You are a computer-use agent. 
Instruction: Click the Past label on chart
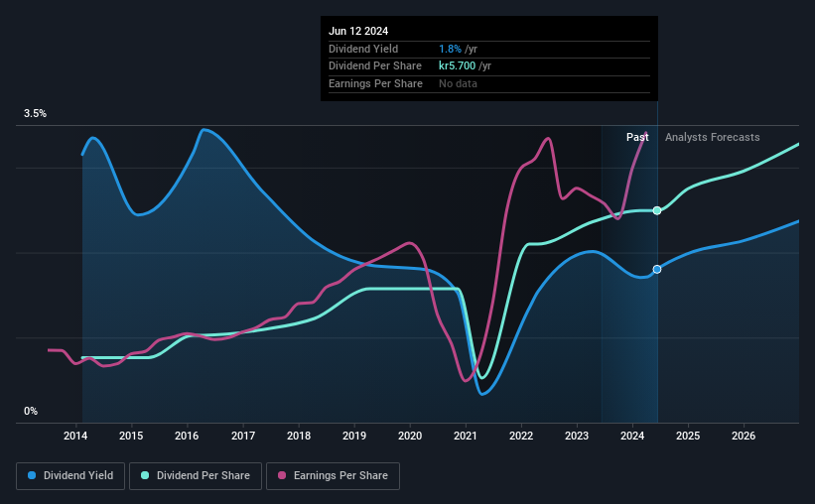coord(637,137)
